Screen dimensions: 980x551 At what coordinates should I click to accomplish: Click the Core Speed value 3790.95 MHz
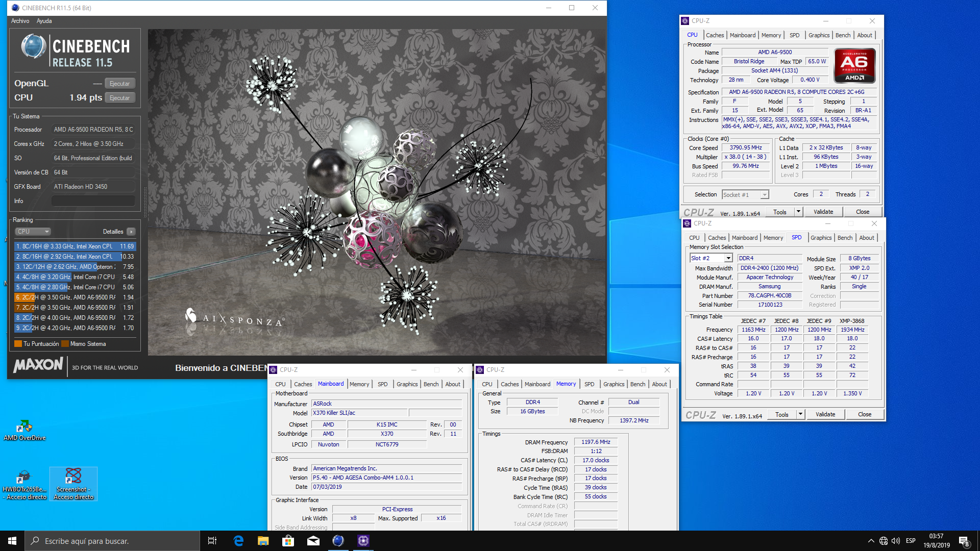746,148
